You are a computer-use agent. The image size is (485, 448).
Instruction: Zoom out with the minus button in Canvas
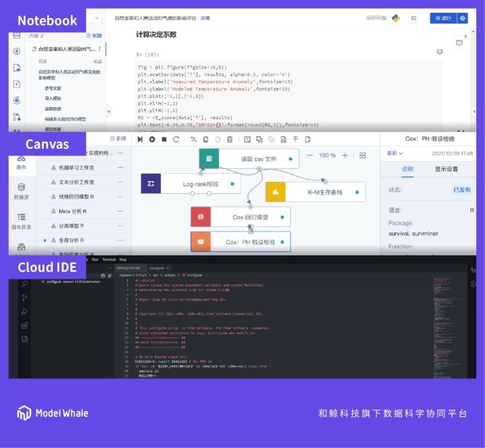[x=310, y=156]
